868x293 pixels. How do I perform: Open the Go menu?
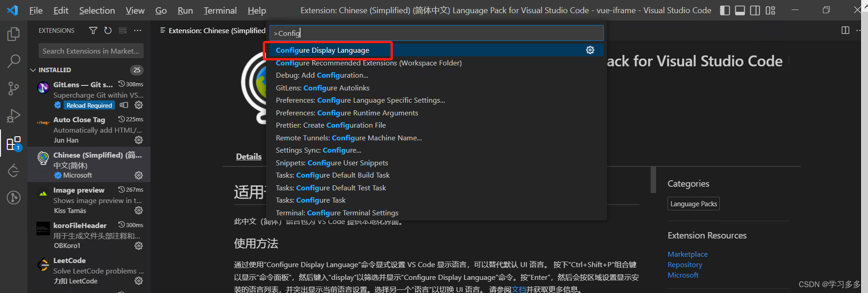pos(161,10)
